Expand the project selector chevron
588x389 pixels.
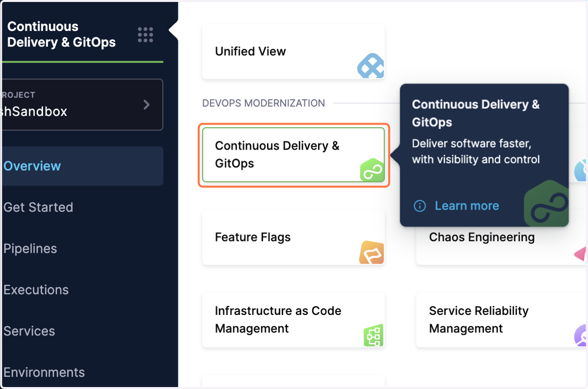pos(146,104)
